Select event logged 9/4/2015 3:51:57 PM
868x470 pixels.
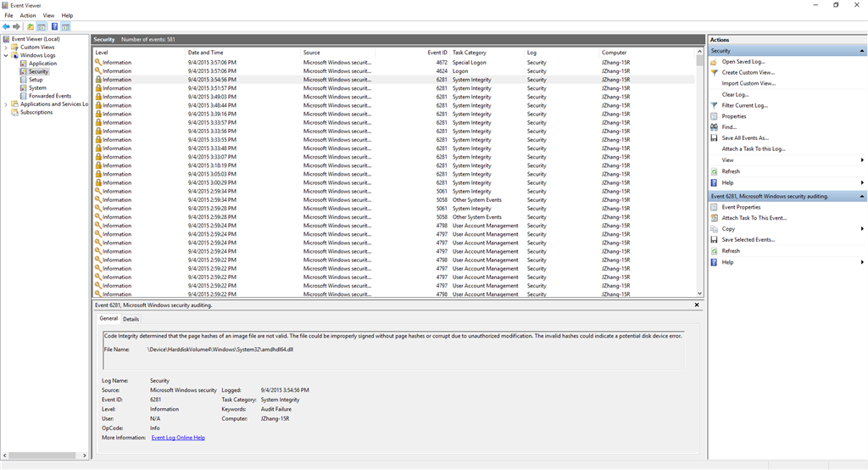pyautogui.click(x=393, y=89)
